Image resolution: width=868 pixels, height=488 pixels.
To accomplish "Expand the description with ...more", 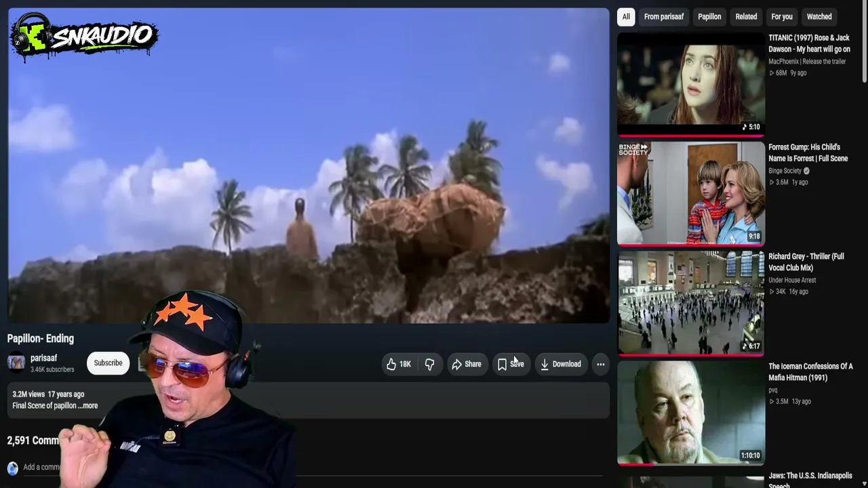I will [87, 405].
